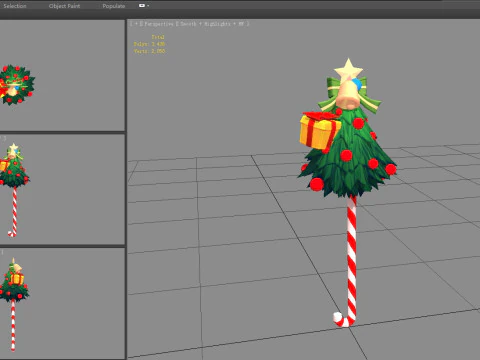Select the yellow gift box on the tree

coord(319,131)
